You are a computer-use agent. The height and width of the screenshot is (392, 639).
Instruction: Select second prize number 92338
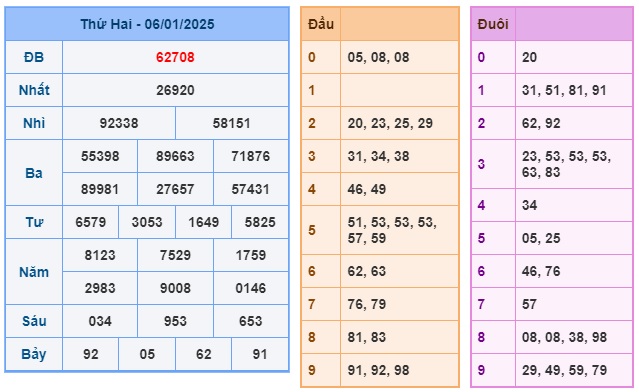pos(119,123)
